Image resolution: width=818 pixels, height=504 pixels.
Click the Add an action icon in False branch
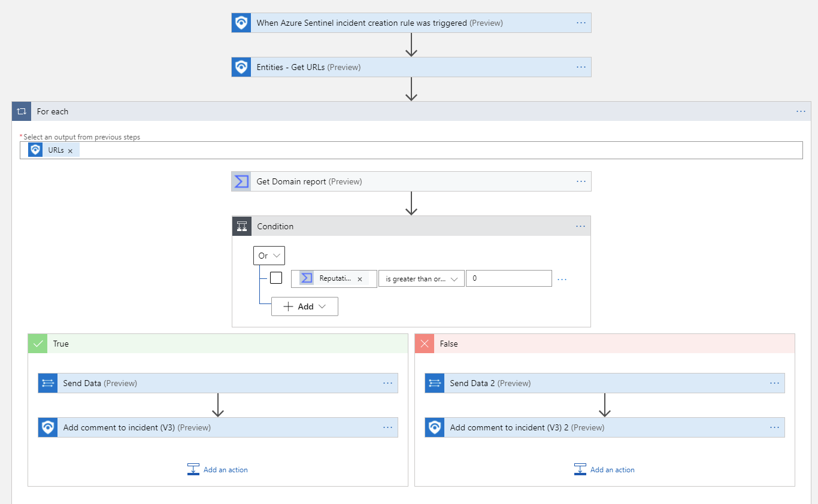pyautogui.click(x=580, y=469)
